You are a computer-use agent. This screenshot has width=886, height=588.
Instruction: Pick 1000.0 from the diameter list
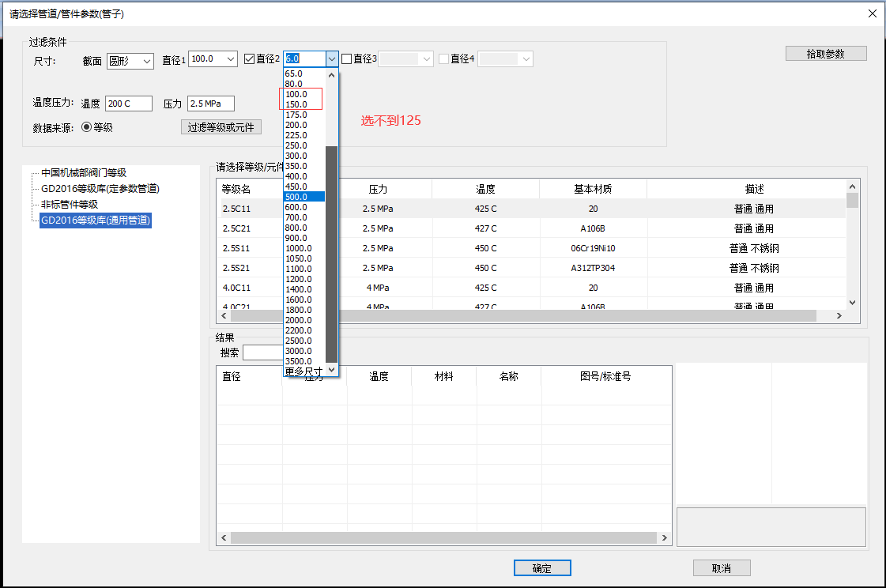(x=299, y=248)
